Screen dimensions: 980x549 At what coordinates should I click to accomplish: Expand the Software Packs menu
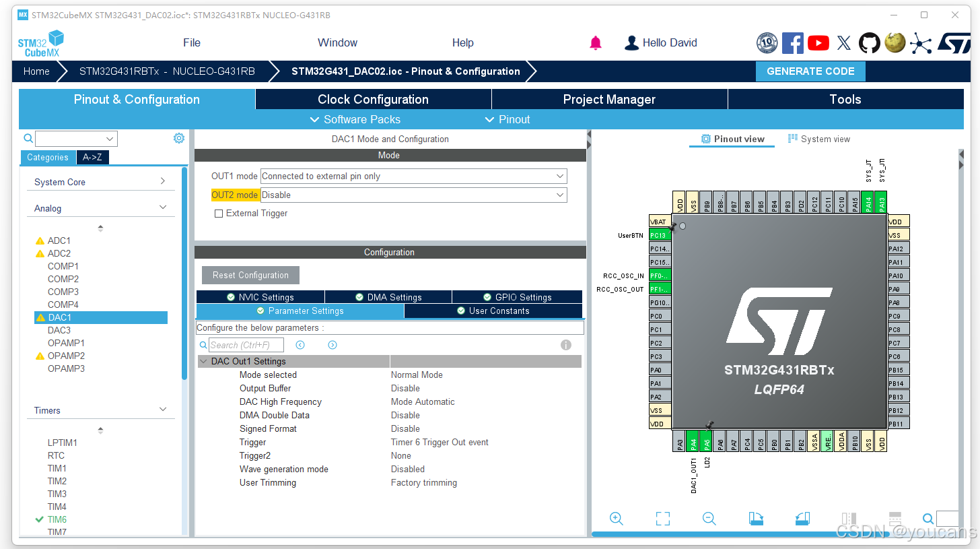(x=355, y=119)
